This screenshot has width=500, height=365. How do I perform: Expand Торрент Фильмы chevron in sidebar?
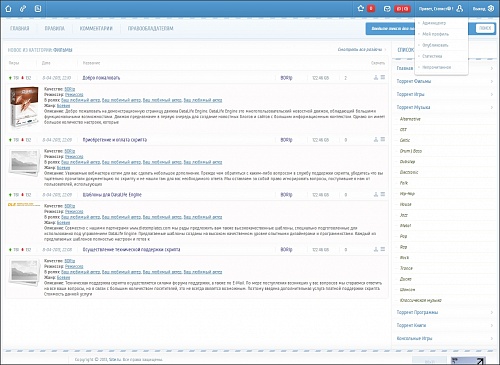[x=492, y=81]
